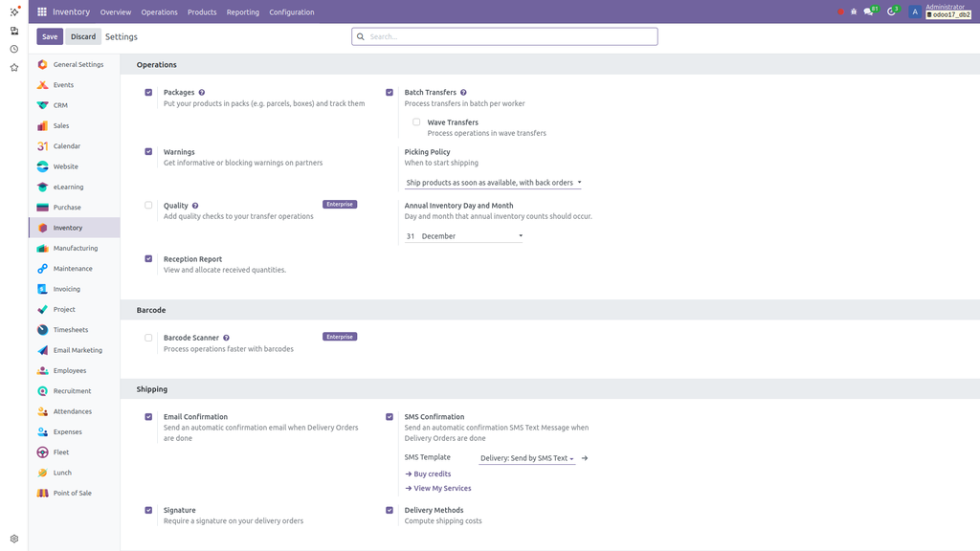Screen dimensions: 980x551
Task: Open the Activities clock icon showing 3
Action: click(x=890, y=12)
